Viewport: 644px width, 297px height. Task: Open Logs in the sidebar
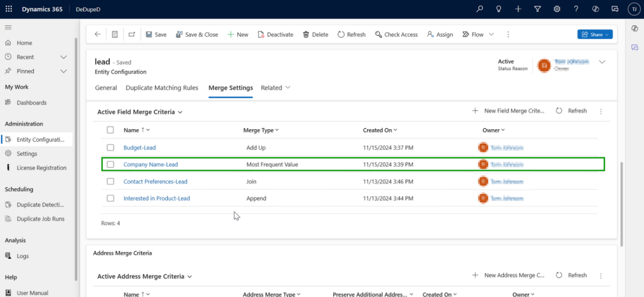tap(22, 256)
